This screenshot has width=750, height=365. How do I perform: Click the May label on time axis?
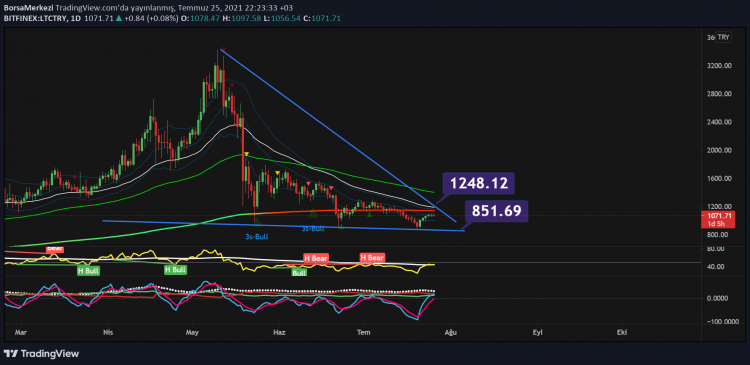click(x=192, y=332)
